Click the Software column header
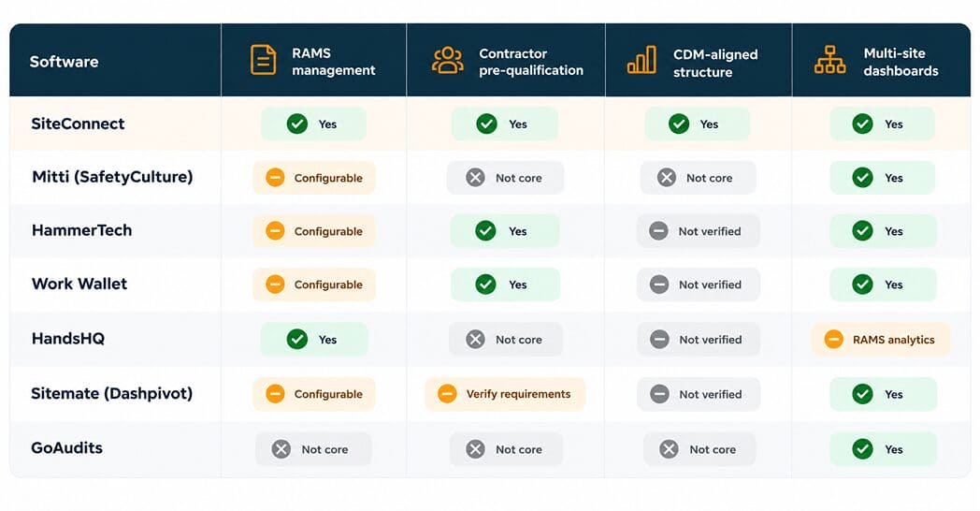Screen dimensions: 980x511 (64, 61)
